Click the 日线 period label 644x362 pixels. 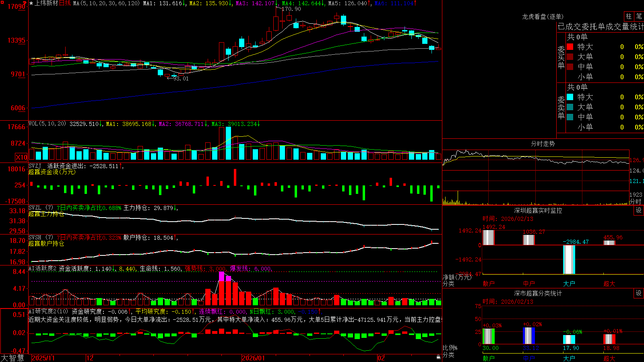(x=65, y=3)
